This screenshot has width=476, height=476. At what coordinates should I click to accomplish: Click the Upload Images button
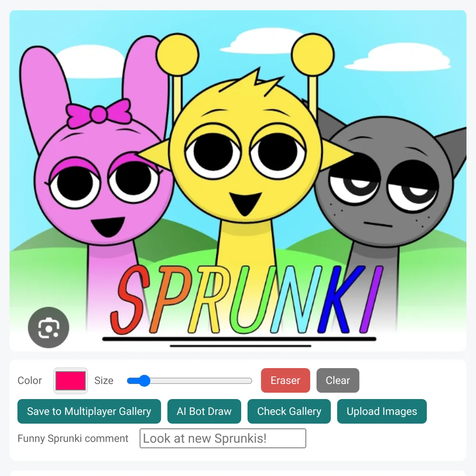(382, 411)
